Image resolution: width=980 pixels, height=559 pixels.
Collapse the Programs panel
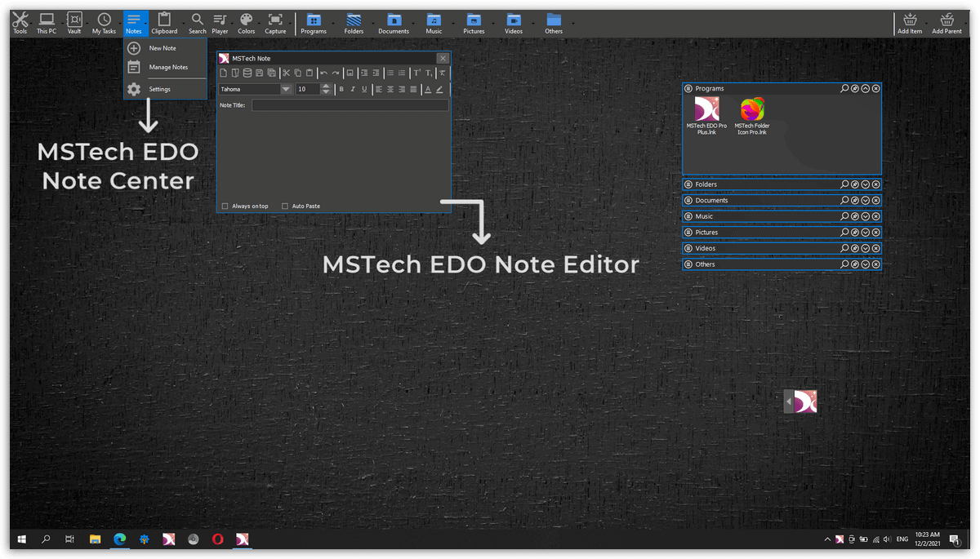[x=866, y=88]
